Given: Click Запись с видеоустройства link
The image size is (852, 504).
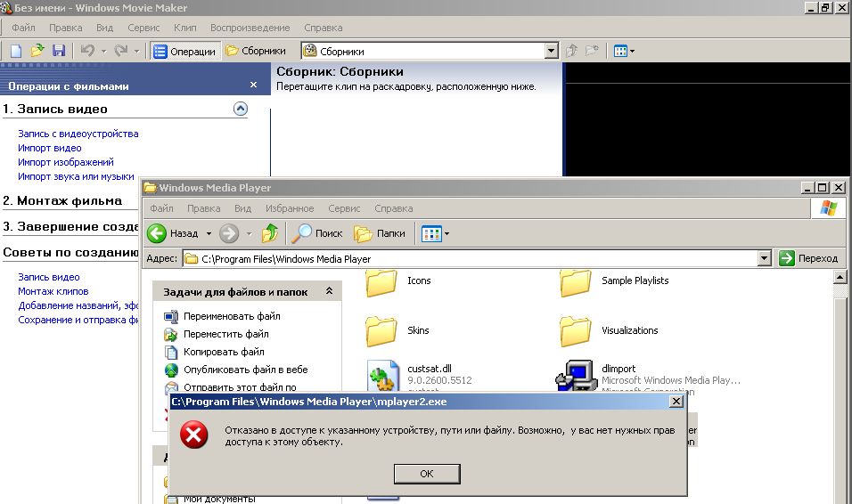Looking at the screenshot, I should [x=78, y=134].
